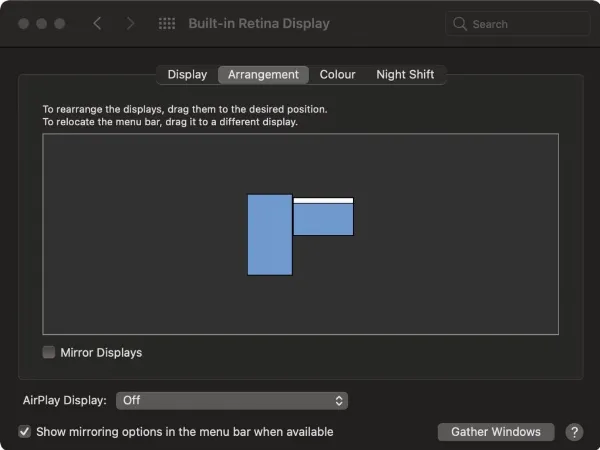Click the white menu bar strip
The image size is (600, 450).
(323, 201)
